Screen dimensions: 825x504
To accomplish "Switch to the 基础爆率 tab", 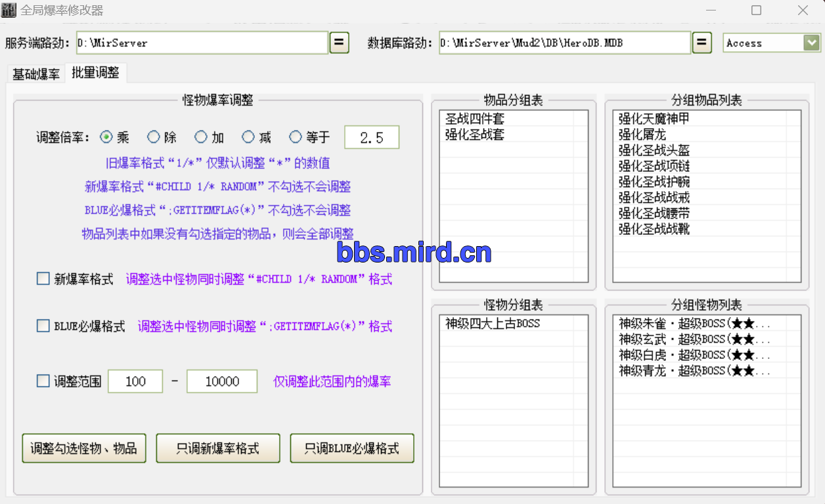I will pyautogui.click(x=36, y=73).
